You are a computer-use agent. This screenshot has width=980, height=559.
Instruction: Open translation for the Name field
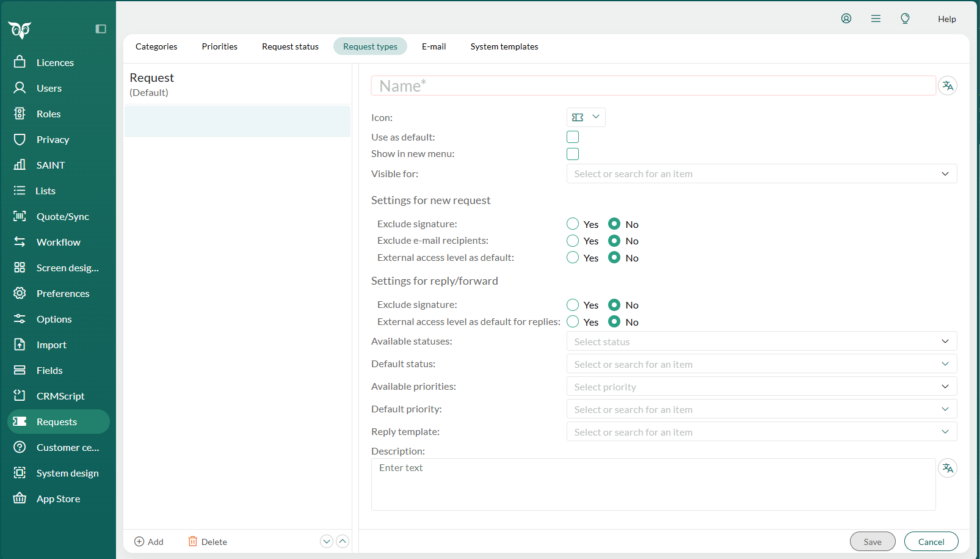948,86
